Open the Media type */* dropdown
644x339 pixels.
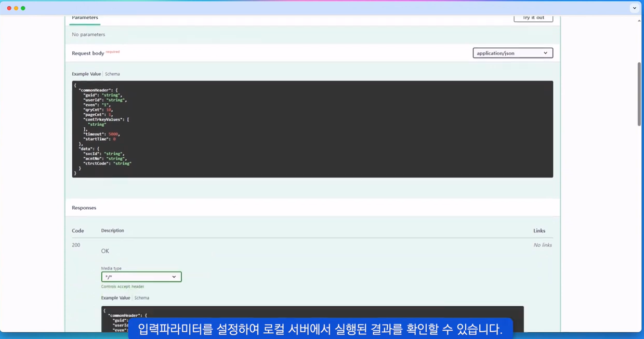pos(141,277)
